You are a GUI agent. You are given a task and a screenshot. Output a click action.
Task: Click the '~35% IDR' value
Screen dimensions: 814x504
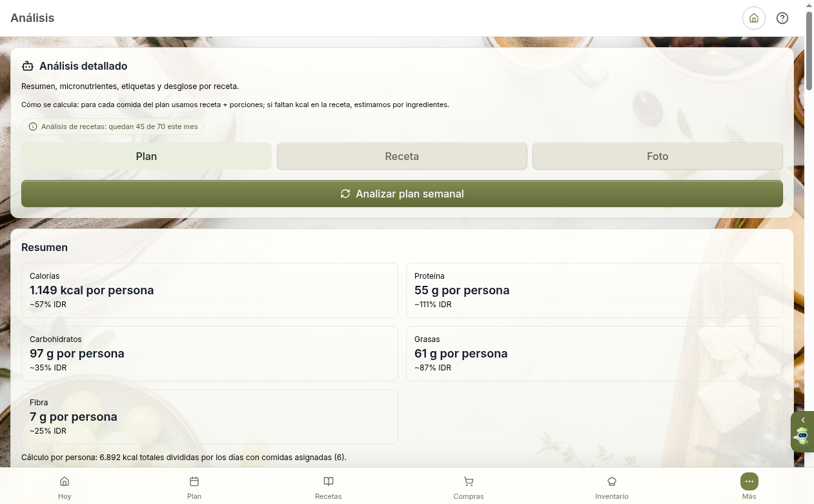[48, 368]
